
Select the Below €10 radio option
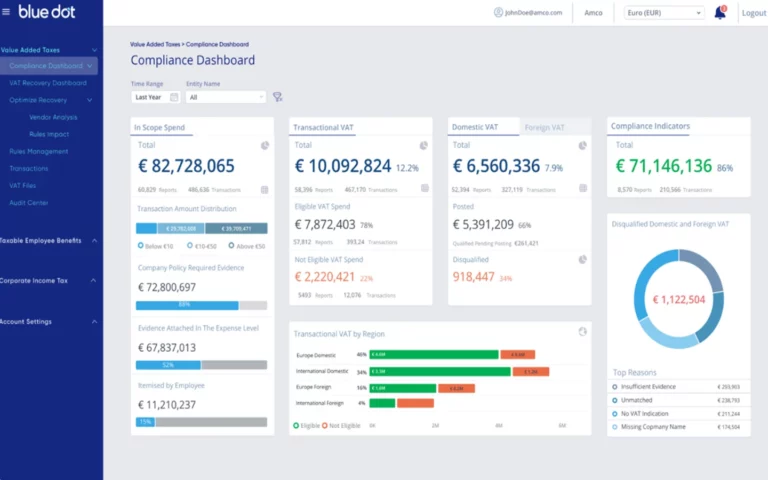tap(140, 245)
